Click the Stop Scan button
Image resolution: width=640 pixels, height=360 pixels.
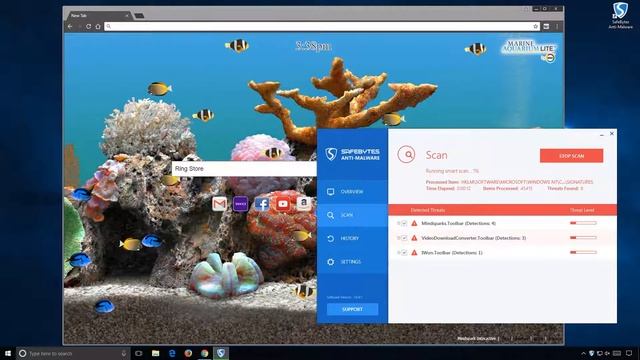tap(571, 156)
